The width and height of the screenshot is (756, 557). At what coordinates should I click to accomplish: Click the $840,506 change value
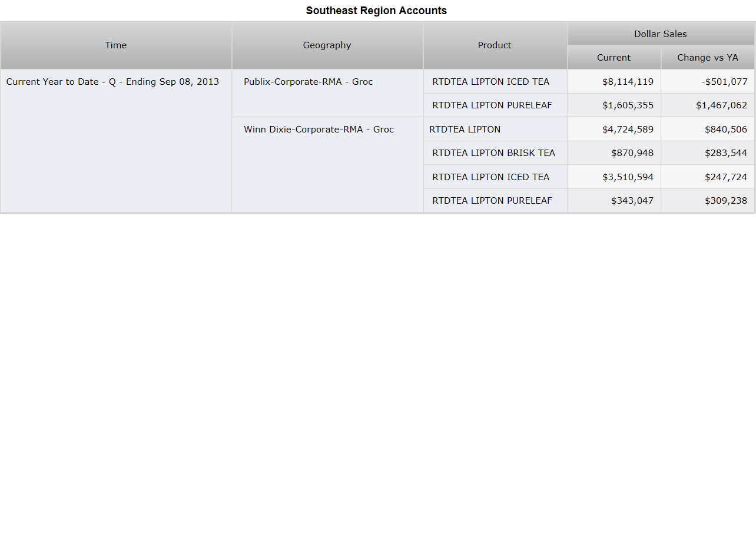click(x=708, y=129)
